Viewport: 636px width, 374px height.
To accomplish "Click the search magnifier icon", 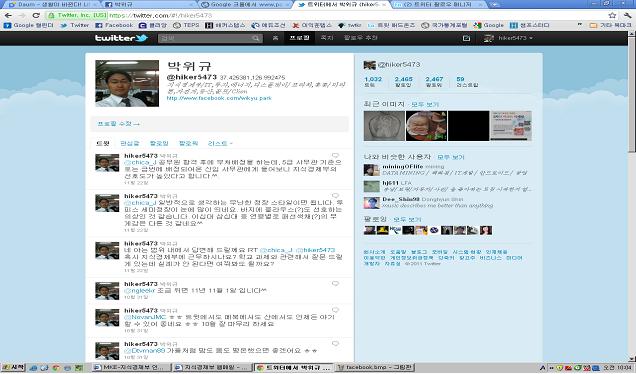I will click(x=256, y=38).
